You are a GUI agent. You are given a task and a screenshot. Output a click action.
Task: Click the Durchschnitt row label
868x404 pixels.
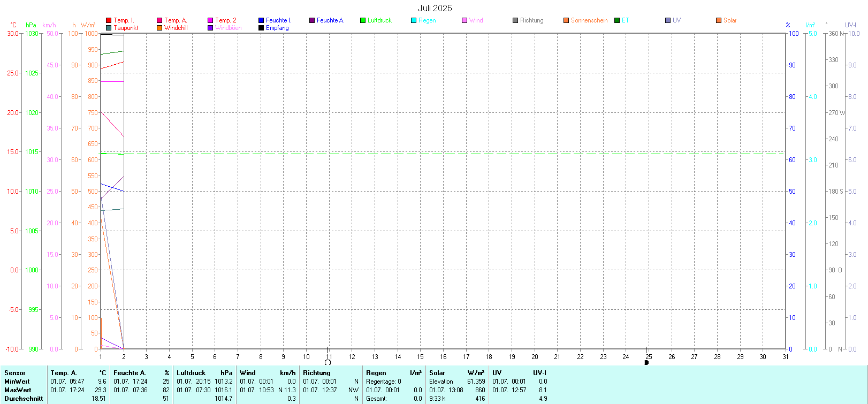point(24,399)
